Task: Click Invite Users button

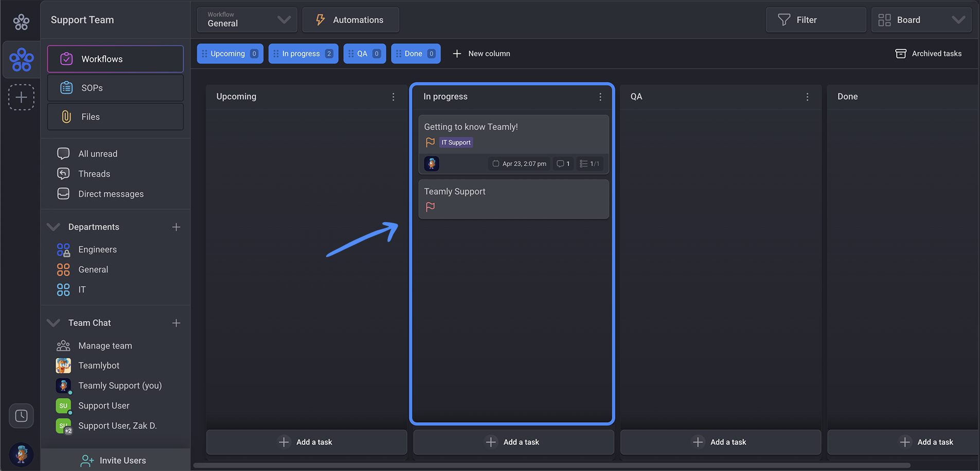Action: click(x=115, y=460)
